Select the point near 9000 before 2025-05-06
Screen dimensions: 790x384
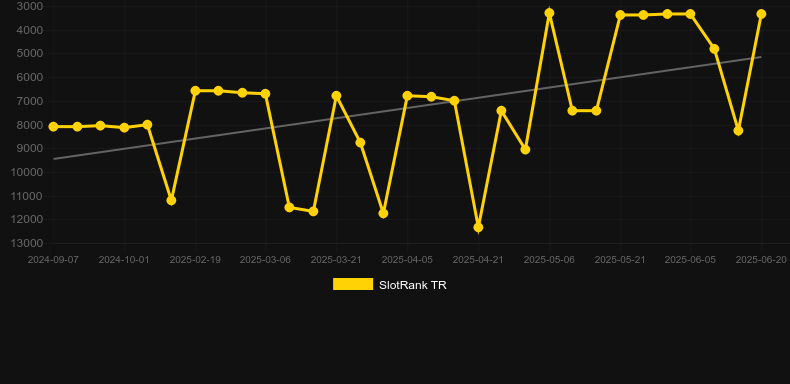[x=525, y=150]
